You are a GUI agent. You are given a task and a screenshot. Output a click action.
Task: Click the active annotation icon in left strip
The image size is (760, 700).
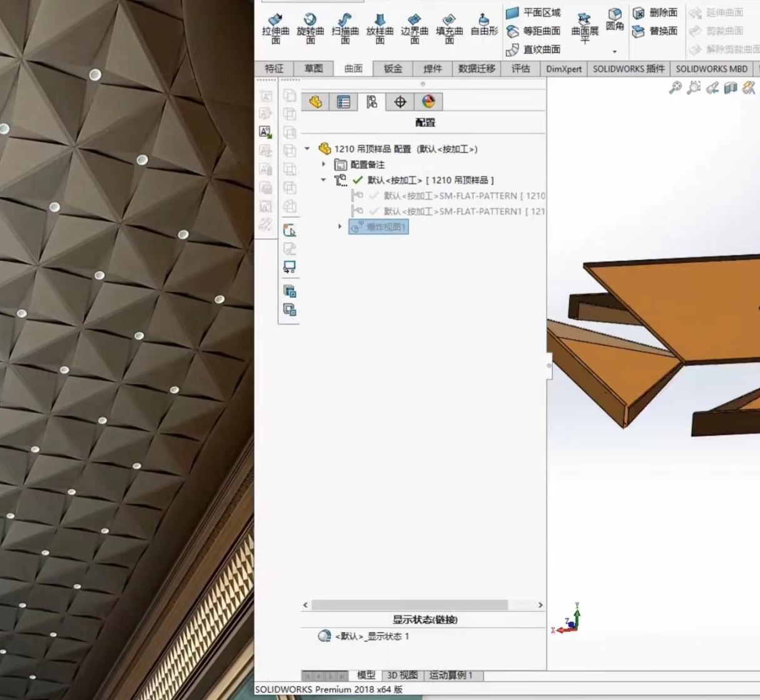point(265,132)
